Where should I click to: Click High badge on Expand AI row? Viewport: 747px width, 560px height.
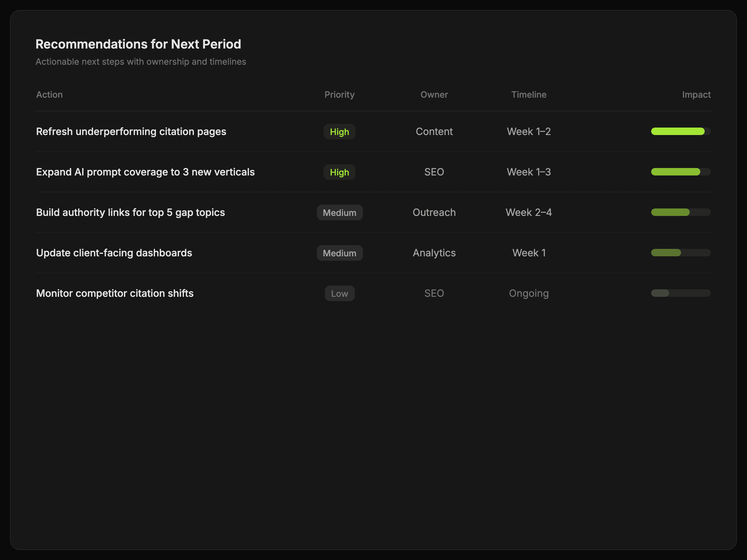(339, 172)
